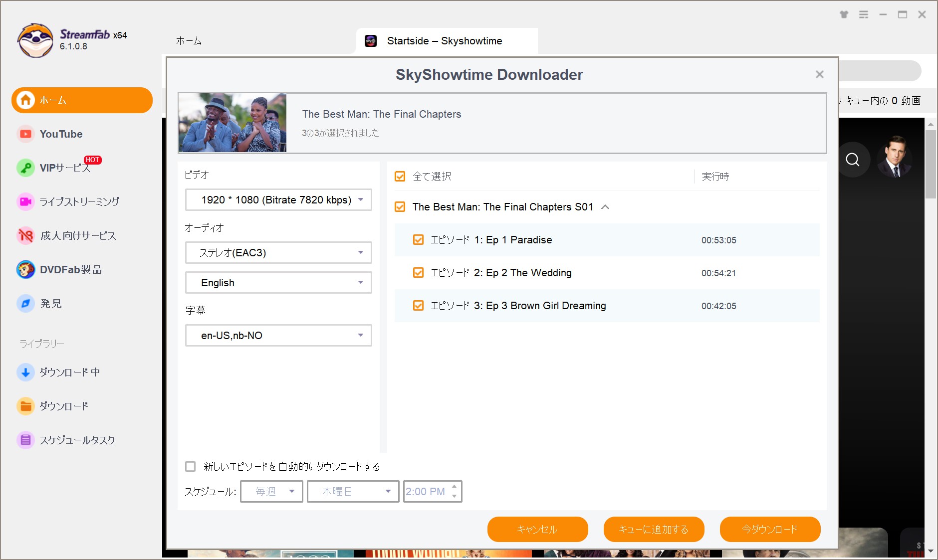The width and height of the screenshot is (938, 560).
Task: Click the version number 6.1.0.8
Action: click(x=73, y=46)
